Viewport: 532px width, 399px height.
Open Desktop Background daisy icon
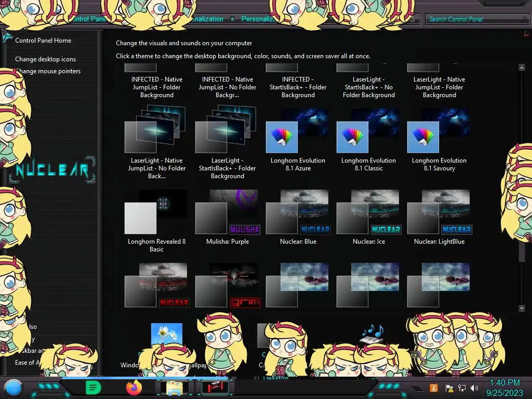coord(167,334)
